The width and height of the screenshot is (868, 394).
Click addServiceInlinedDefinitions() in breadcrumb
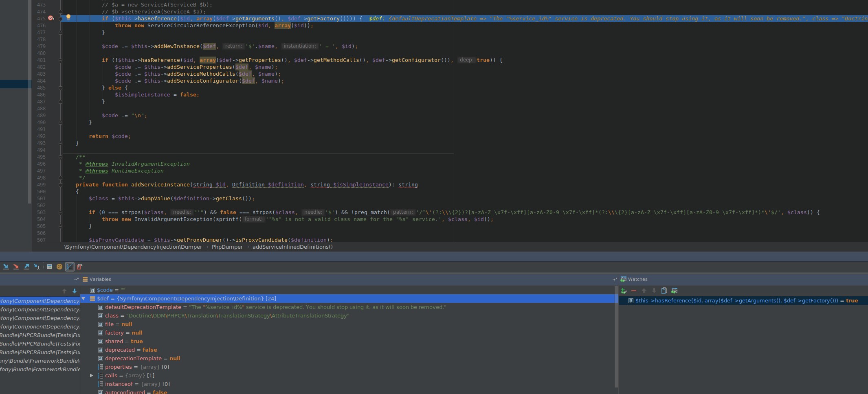coord(292,247)
